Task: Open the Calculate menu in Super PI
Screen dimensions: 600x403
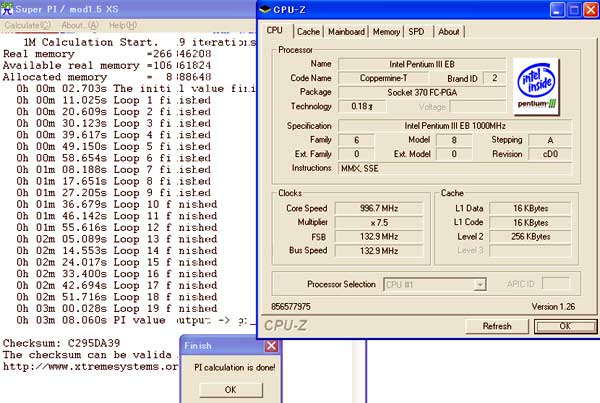Action: [x=28, y=25]
